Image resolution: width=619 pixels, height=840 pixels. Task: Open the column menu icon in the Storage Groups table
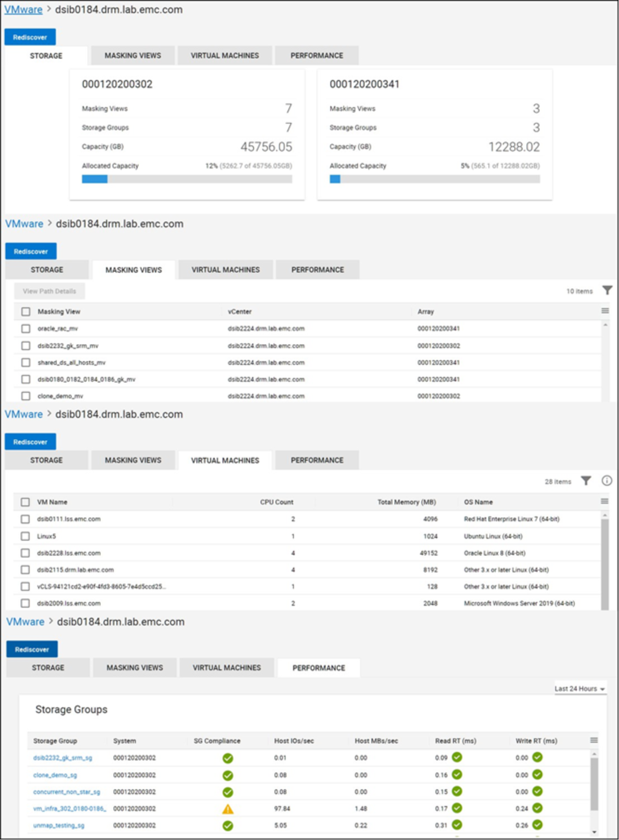594,740
